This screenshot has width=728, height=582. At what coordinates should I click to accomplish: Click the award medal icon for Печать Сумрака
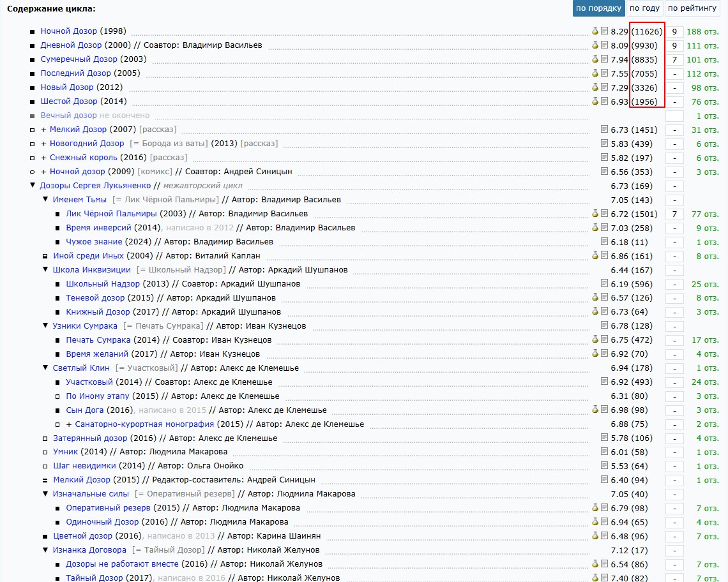click(x=595, y=339)
